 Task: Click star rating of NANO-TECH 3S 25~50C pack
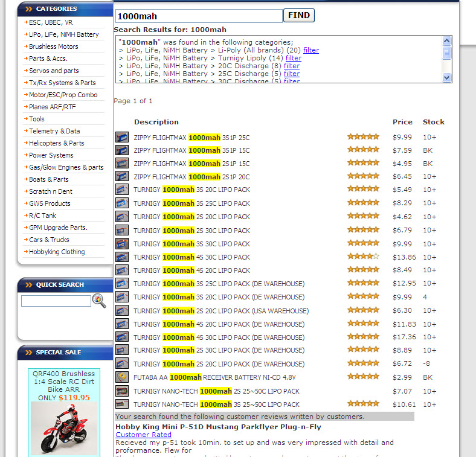click(x=364, y=404)
